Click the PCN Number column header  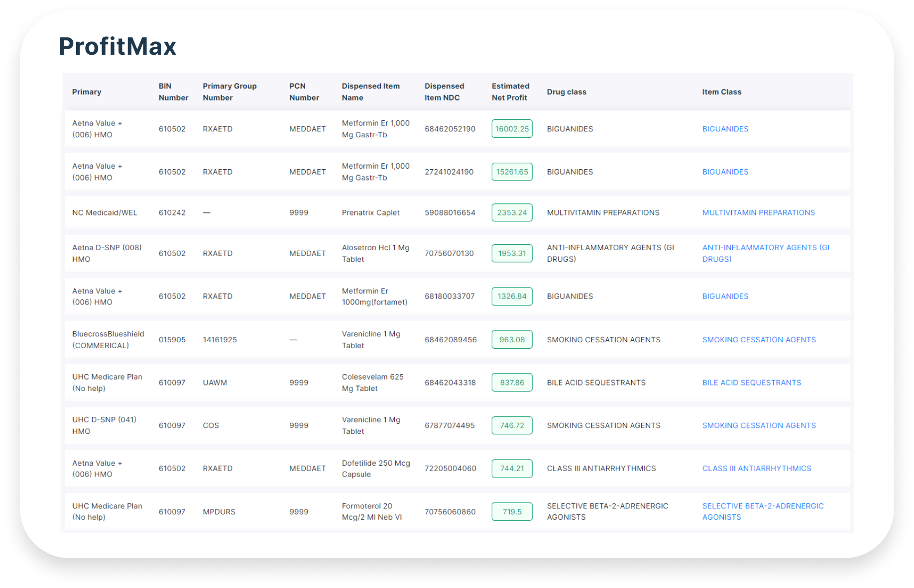[304, 92]
